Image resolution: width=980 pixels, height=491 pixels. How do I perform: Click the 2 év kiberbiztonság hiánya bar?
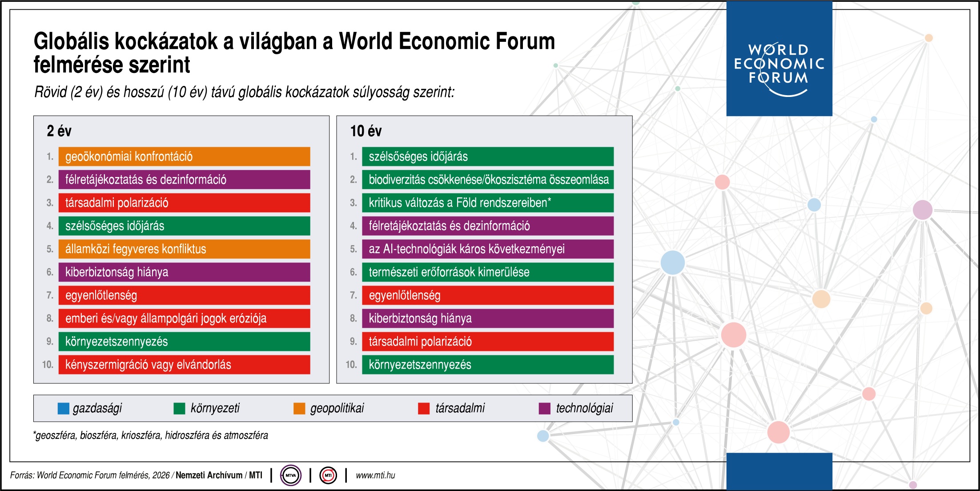tap(184, 272)
